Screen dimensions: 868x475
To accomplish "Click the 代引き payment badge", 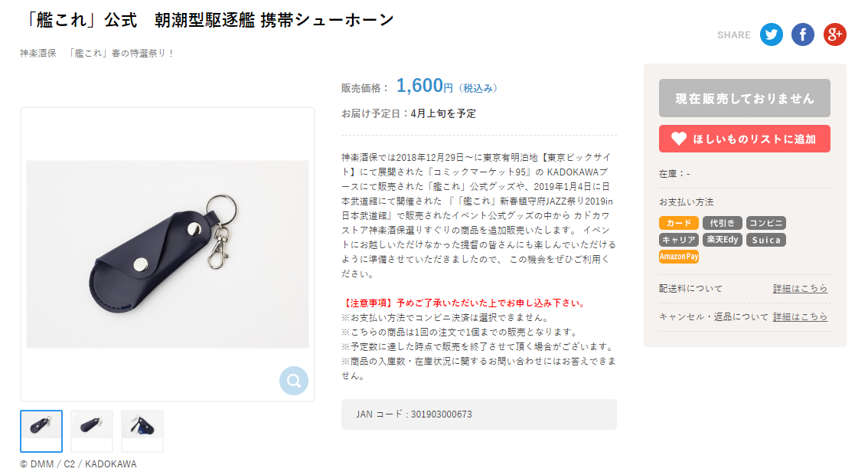I will 723,223.
